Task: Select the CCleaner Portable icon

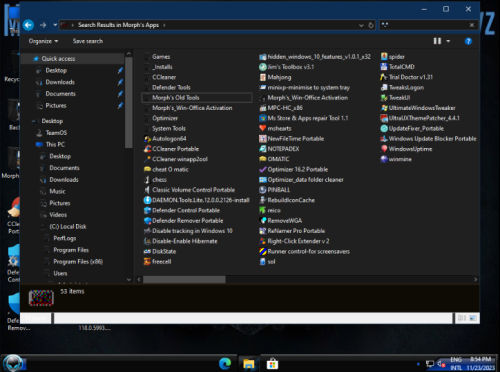Action: coord(147,149)
